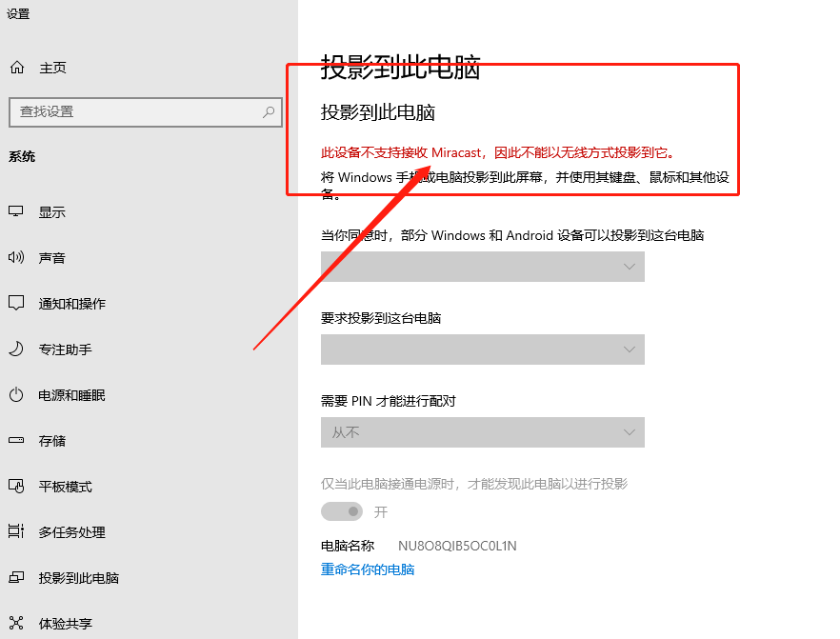Go to 声音 settings
This screenshot has height=639, width=840.
click(x=52, y=258)
